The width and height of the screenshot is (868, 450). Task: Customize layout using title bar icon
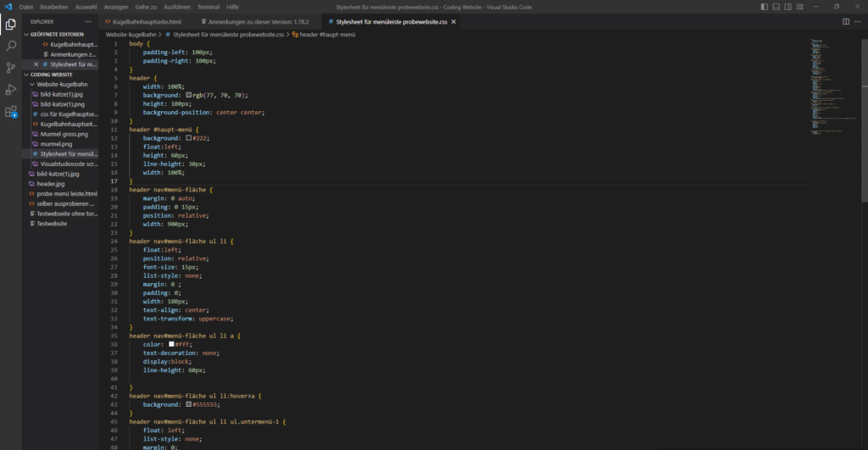tap(798, 7)
